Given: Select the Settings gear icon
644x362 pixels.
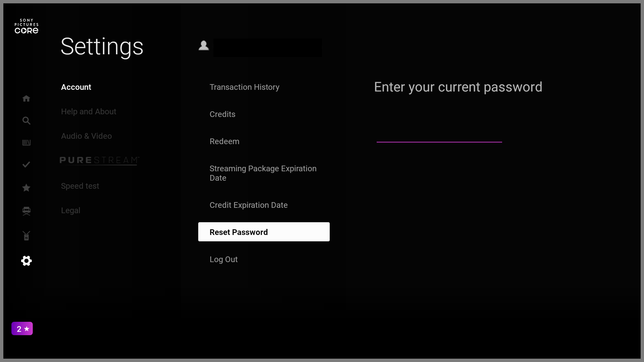Looking at the screenshot, I should click(x=26, y=261).
